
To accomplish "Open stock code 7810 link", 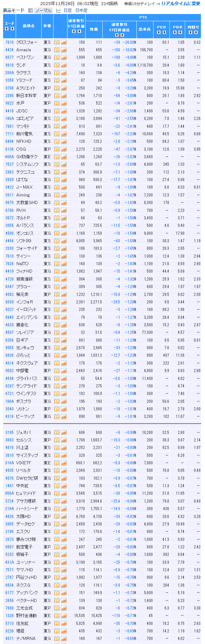I will (x=10, y=42).
